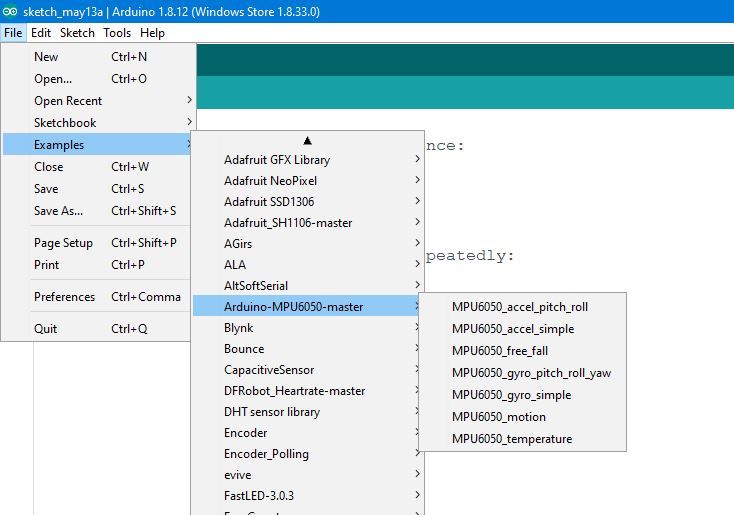Open MPU6050_gyro_pitch_roll_yaw example

[522, 373]
